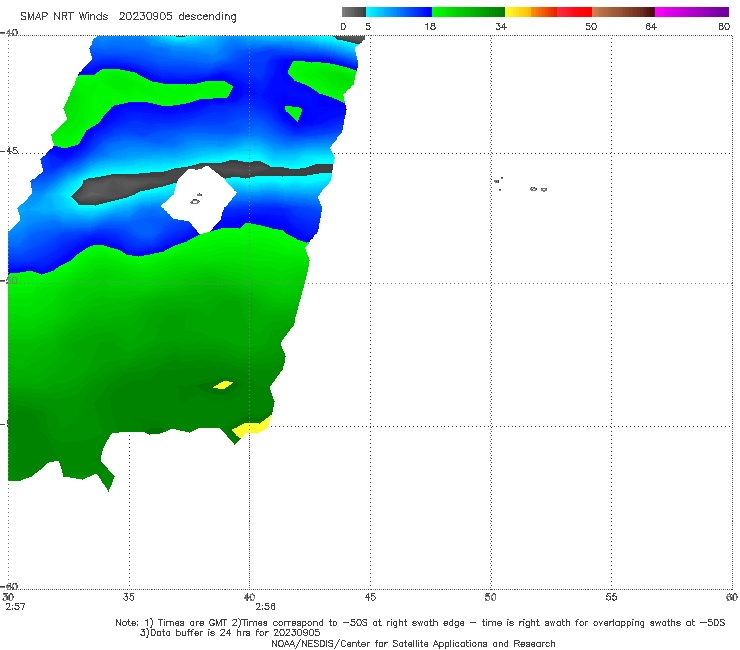Viewport: 740px width, 650px height.
Task: Select the magenta-purple segment of the colorbar
Action: point(692,12)
